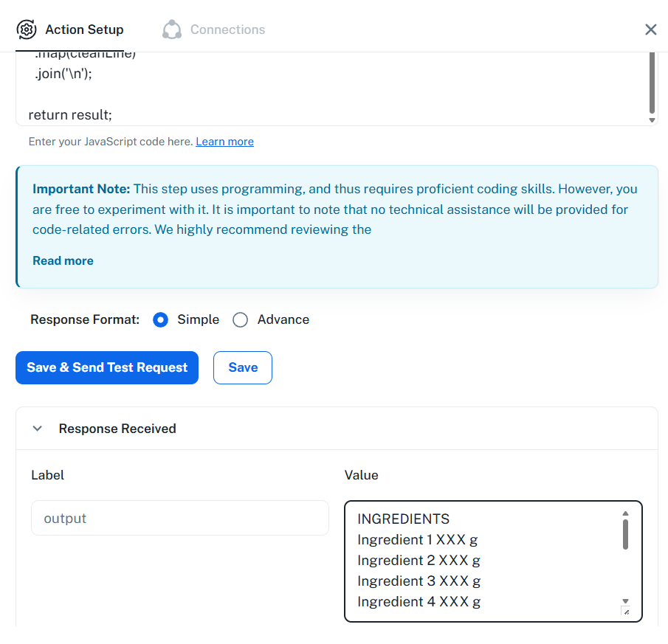This screenshot has width=668, height=644.
Task: Click the Value textarea resize handle
Action: pos(626,612)
